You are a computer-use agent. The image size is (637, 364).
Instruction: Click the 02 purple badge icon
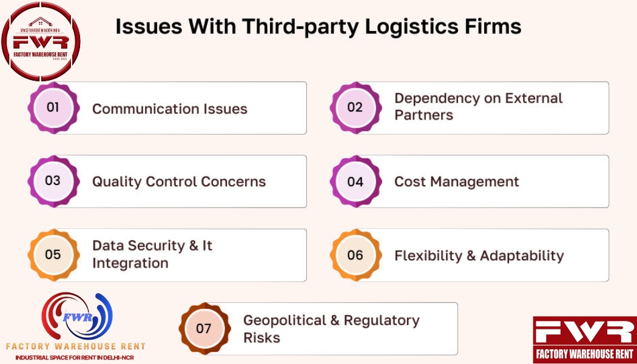point(356,107)
